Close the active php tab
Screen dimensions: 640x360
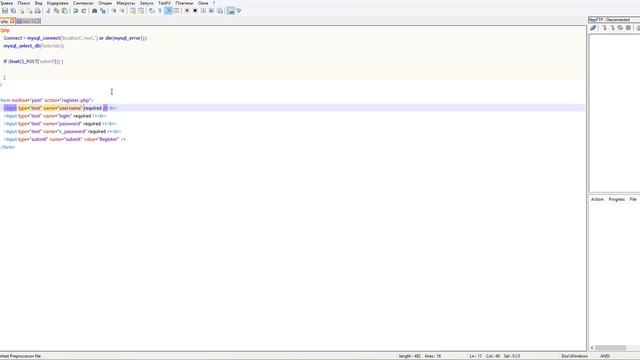(x=12, y=21)
